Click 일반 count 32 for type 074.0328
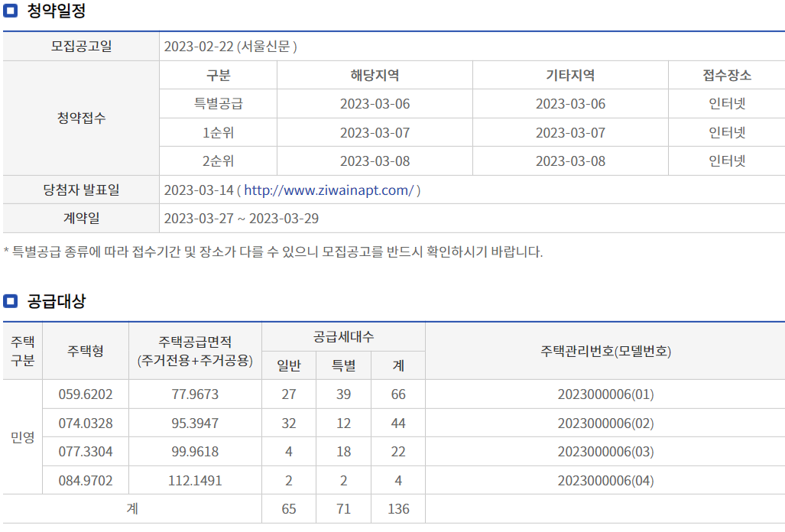Viewport: 785px width, 532px height. click(289, 423)
